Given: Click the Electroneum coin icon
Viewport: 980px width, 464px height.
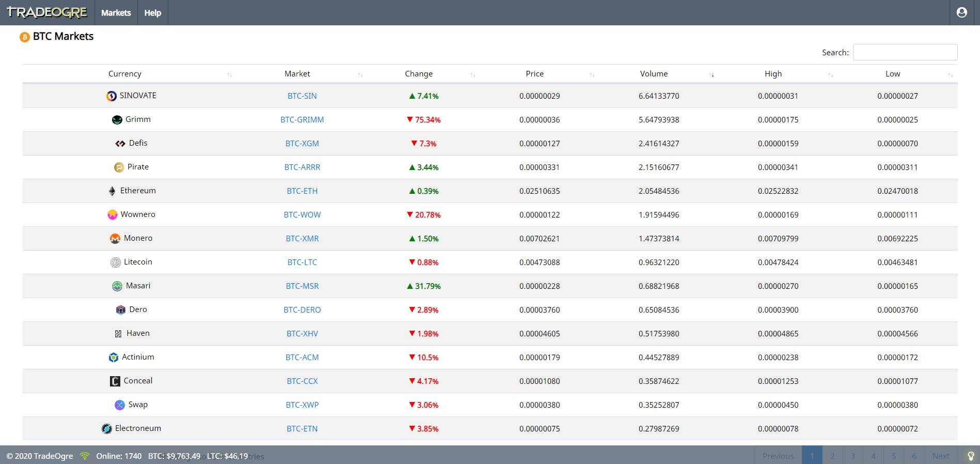Looking at the screenshot, I should [x=107, y=429].
